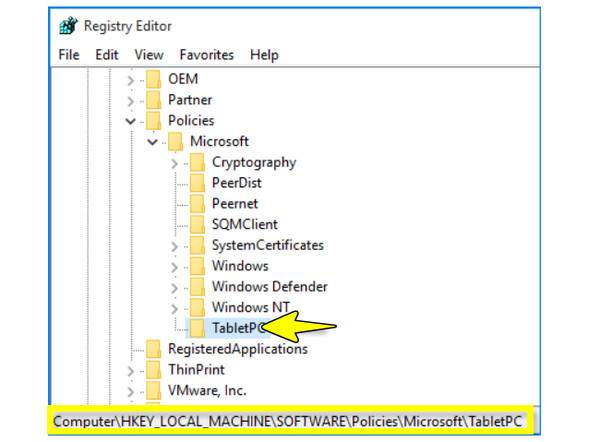Image resolution: width=600 pixels, height=442 pixels.
Task: Expand the Partner key
Action: 130,101
